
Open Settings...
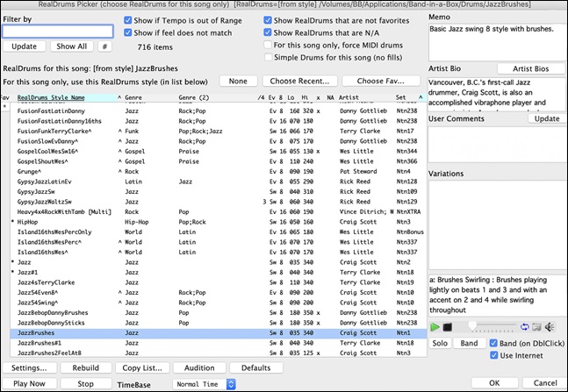[x=29, y=367]
